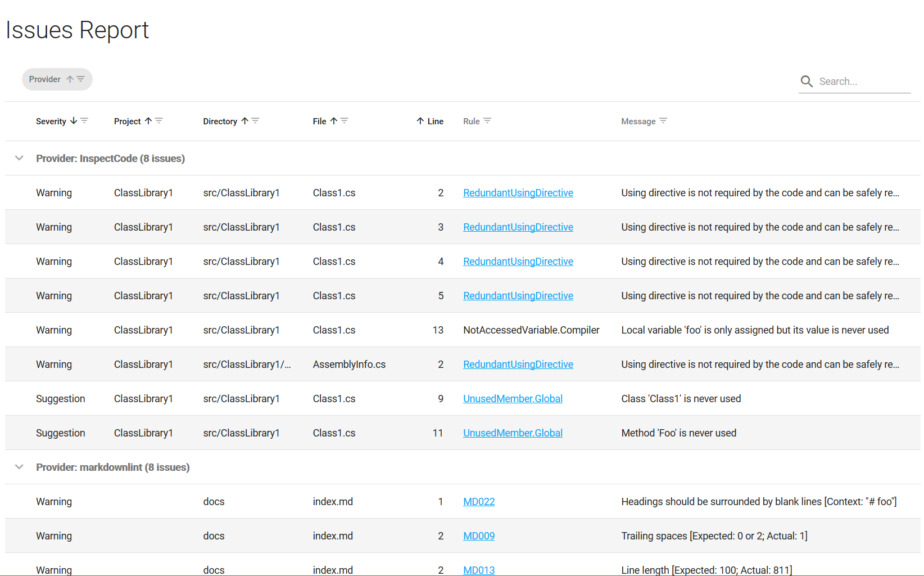
Task: Click the Provider chip sort arrow
Action: tap(70, 79)
